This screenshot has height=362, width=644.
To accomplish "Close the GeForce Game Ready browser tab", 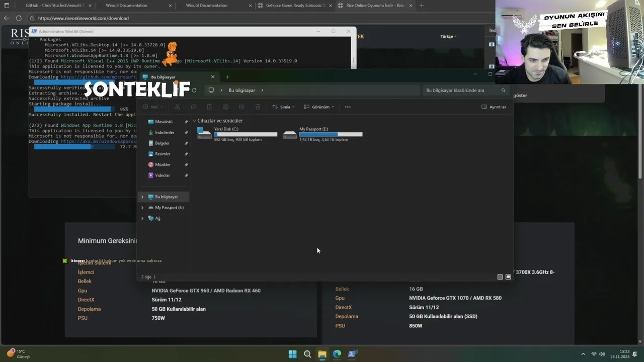I will 330,6.
